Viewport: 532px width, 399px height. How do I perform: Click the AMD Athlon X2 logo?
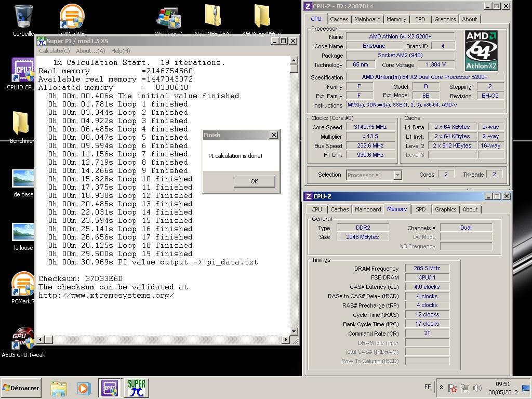pyautogui.click(x=482, y=50)
